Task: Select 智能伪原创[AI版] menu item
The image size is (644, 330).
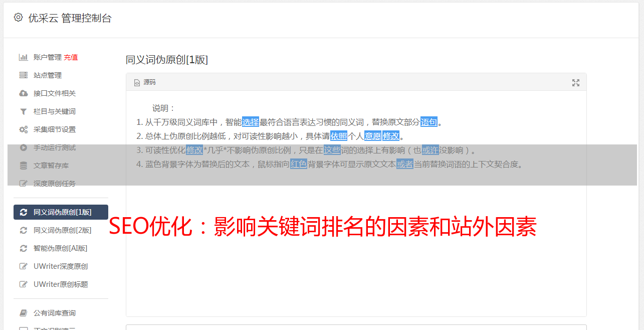Action: pos(61,248)
